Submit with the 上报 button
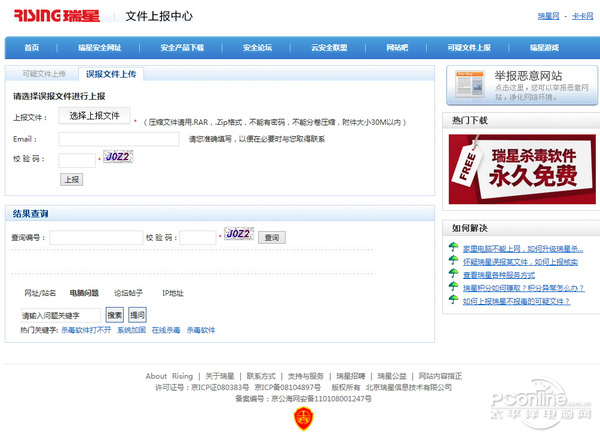The width and height of the screenshot is (600, 439). 72,179
